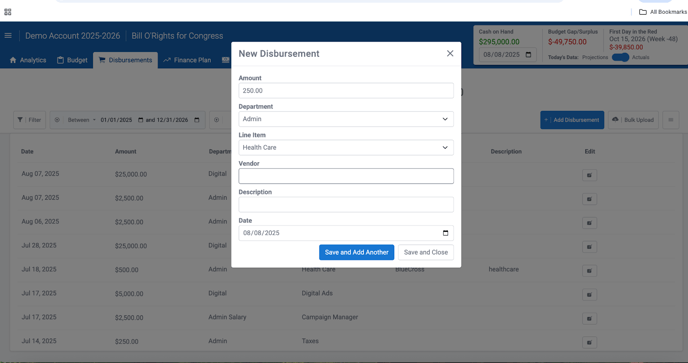Click the healthcare description cell

[503, 269]
